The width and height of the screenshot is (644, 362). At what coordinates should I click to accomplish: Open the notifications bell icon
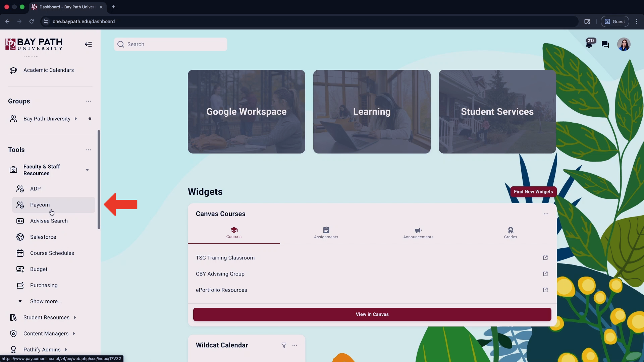pyautogui.click(x=589, y=45)
